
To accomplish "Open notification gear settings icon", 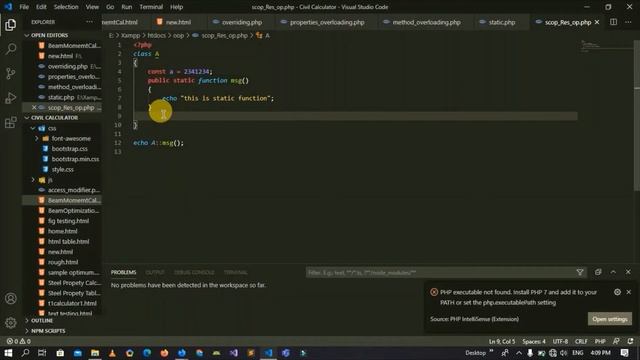I will point(617,292).
